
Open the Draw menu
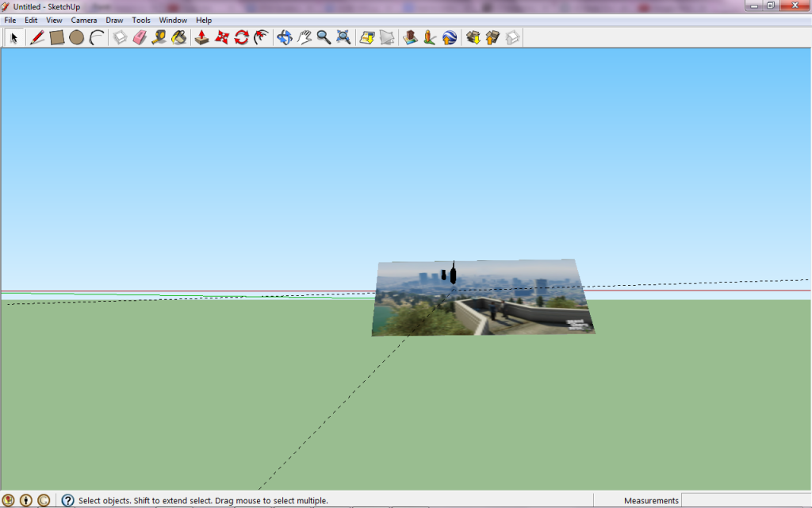click(x=114, y=20)
